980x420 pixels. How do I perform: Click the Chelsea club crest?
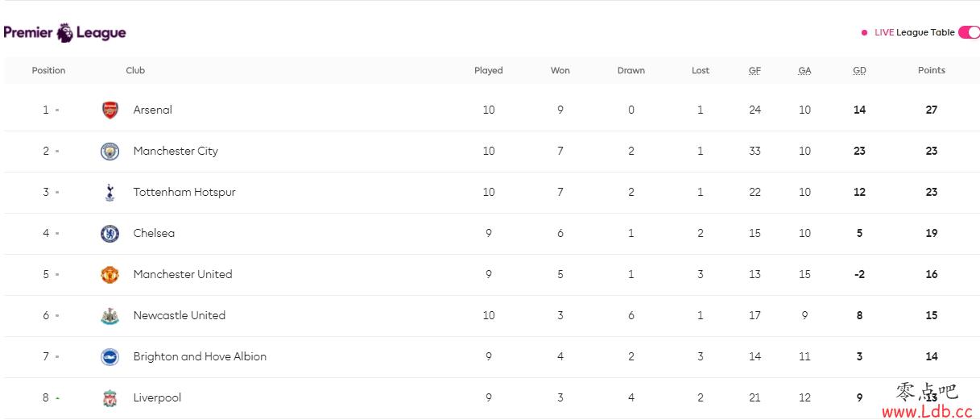110,234
